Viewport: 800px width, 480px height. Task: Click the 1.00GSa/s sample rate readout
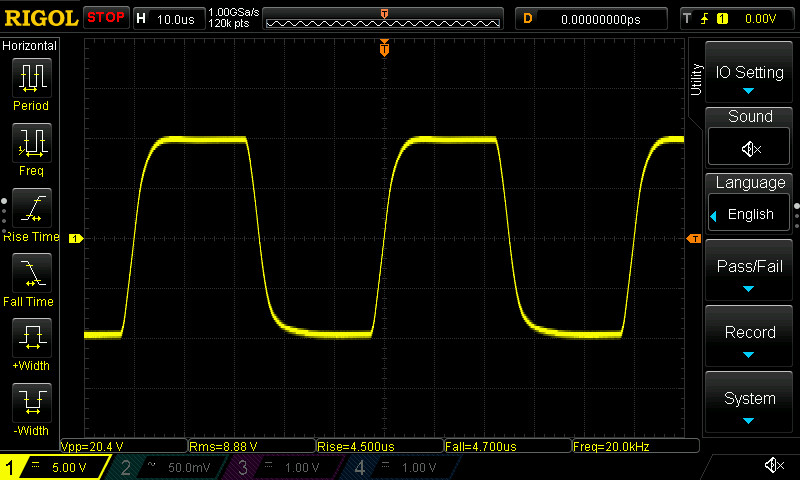coord(234,12)
